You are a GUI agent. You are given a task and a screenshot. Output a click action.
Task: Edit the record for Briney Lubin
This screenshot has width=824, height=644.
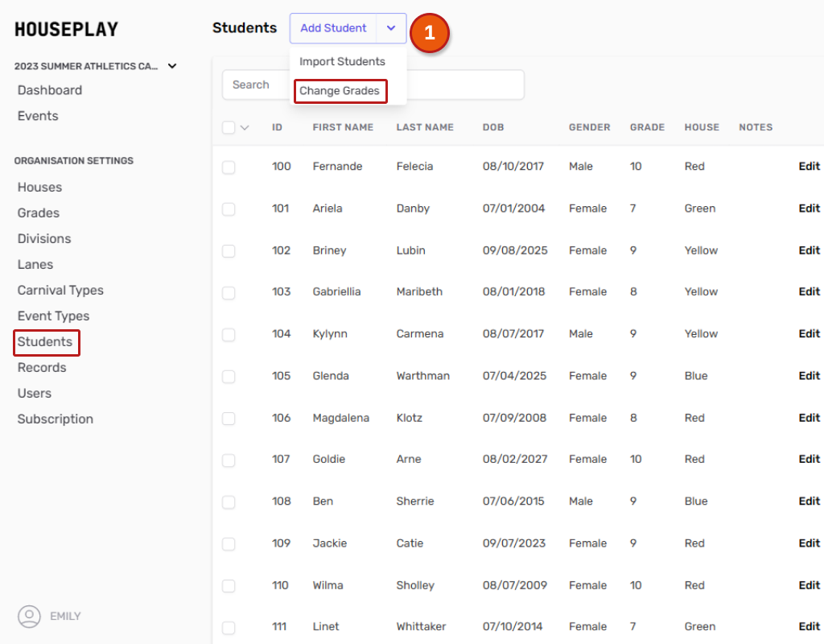(809, 250)
